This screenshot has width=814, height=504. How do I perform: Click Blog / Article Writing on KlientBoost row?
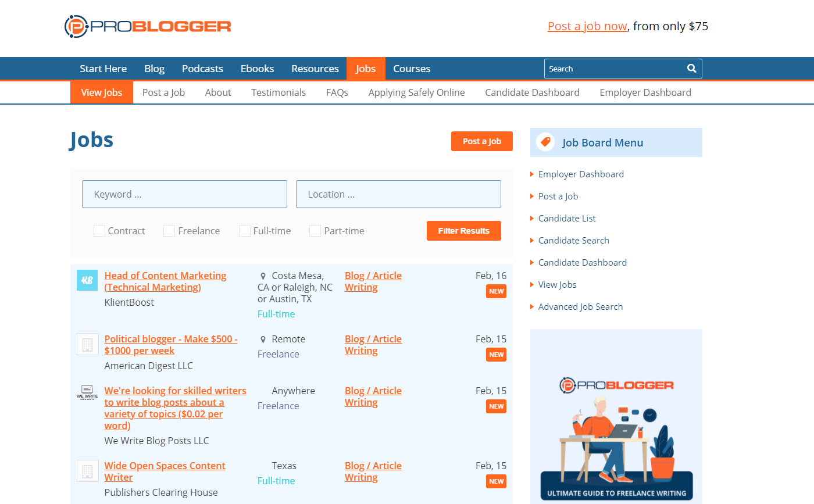tap(373, 281)
